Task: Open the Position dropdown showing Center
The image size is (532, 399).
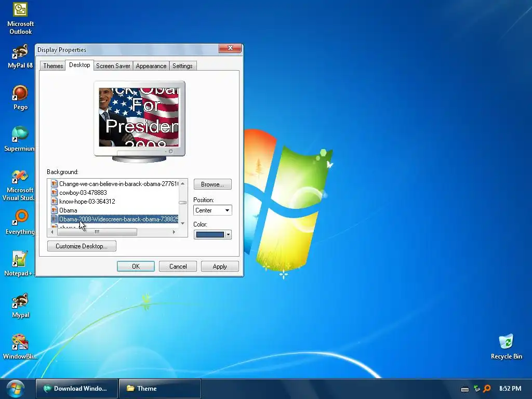Action: (212, 210)
